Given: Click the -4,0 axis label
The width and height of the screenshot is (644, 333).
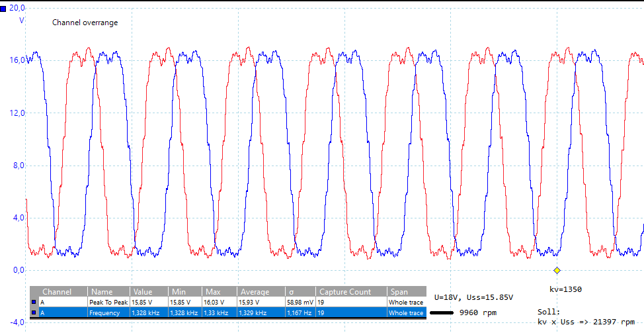Looking at the screenshot, I should [x=17, y=322].
